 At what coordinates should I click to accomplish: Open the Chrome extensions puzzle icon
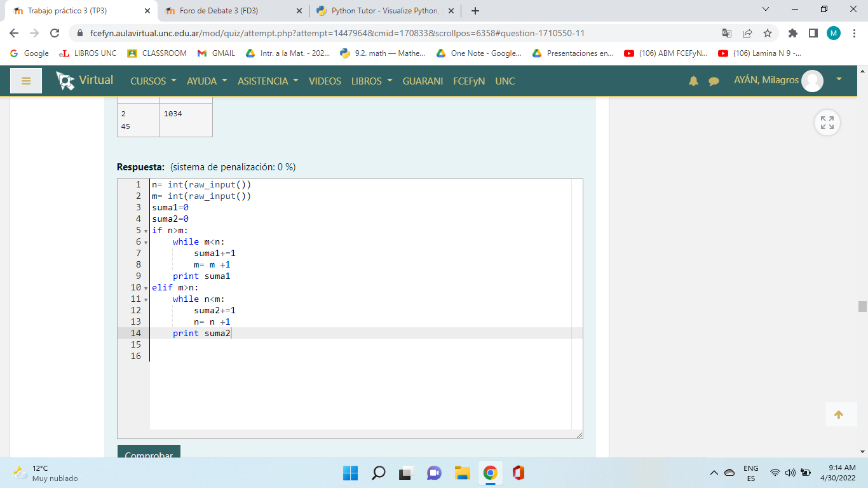792,33
